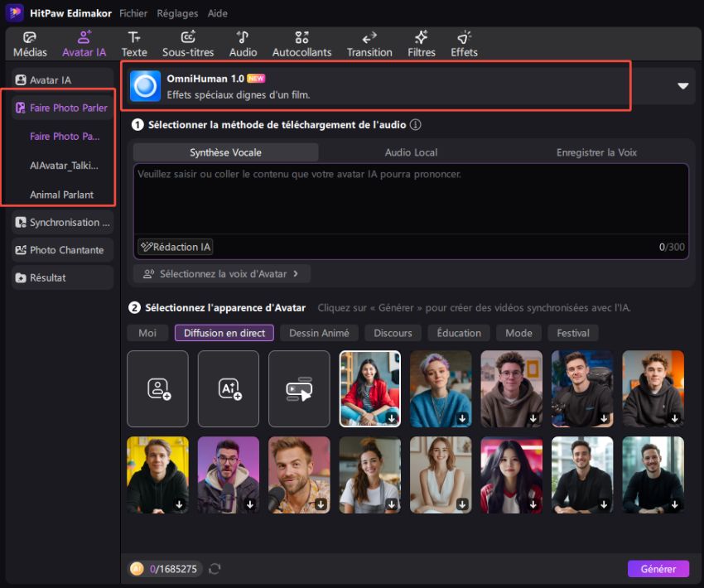Collapse the Faire Photo Parler section
The height and width of the screenshot is (588, 704).
(x=63, y=108)
